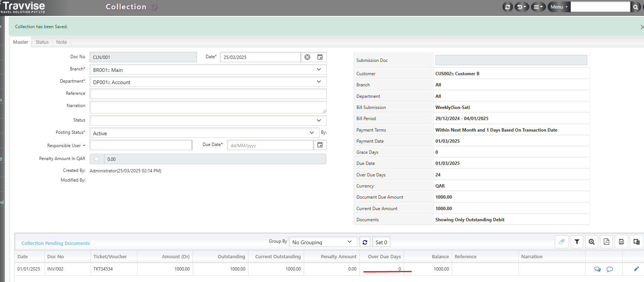Open calendar picker for Date field
The image size is (644, 282).
coord(320,57)
